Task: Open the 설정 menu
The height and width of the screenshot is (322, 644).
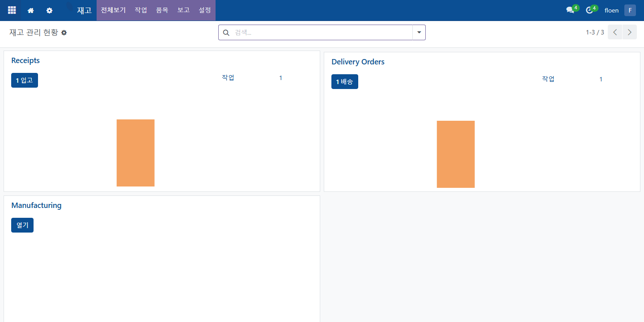Action: click(205, 10)
